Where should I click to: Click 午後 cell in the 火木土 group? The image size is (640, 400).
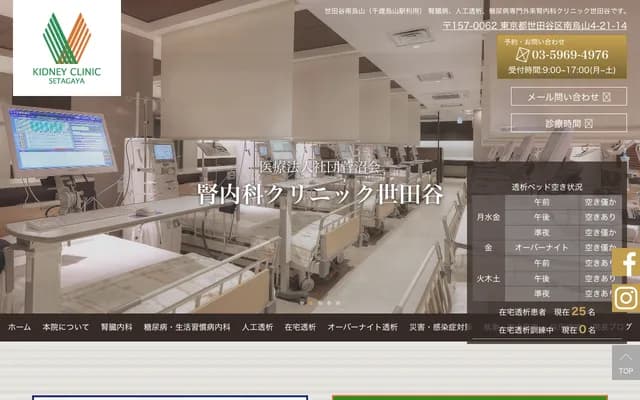tap(541, 279)
